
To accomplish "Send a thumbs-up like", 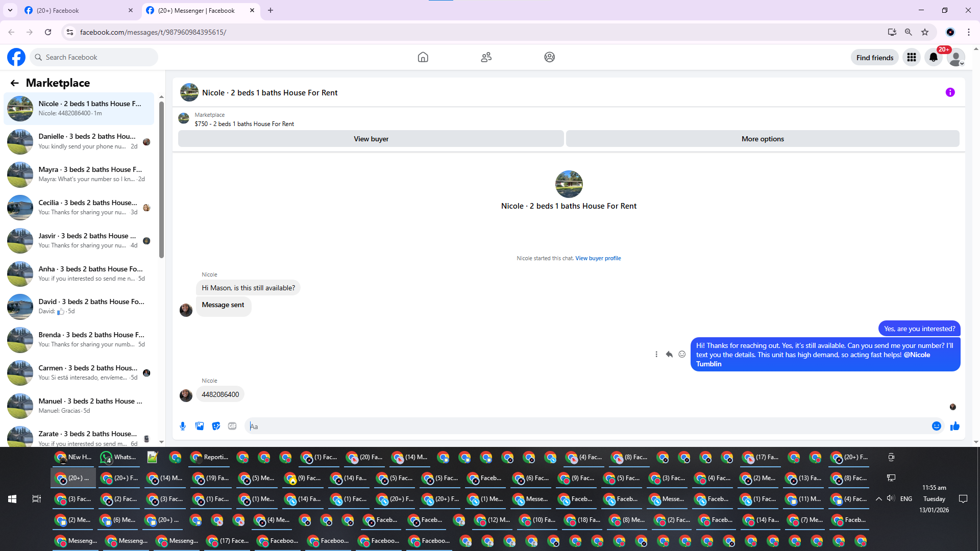I will click(954, 426).
